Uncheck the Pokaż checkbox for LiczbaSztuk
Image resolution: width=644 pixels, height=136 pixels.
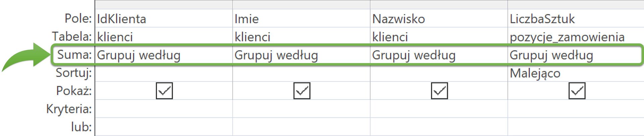(x=577, y=91)
